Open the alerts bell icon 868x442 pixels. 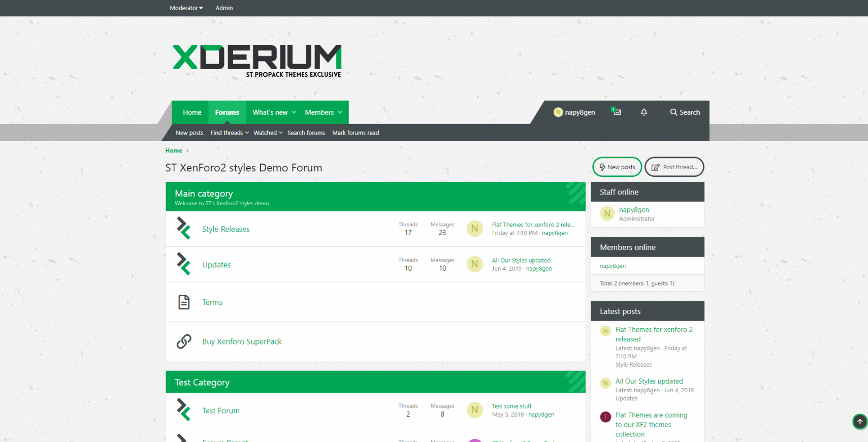644,112
